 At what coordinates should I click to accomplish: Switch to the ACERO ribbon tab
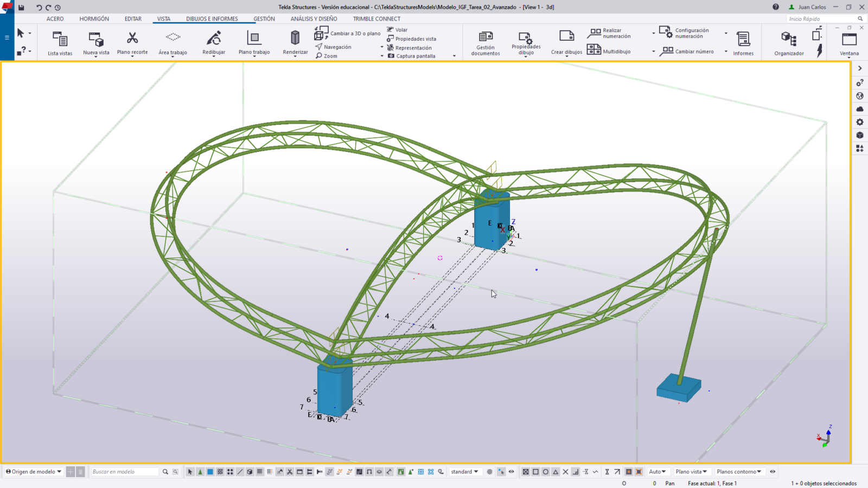tap(55, 19)
